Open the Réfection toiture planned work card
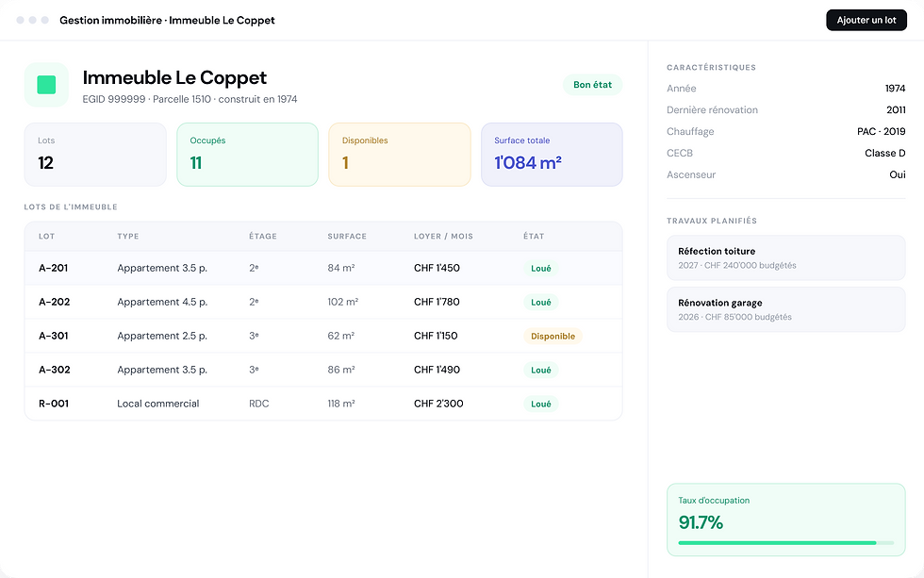924x578 pixels. [785, 257]
